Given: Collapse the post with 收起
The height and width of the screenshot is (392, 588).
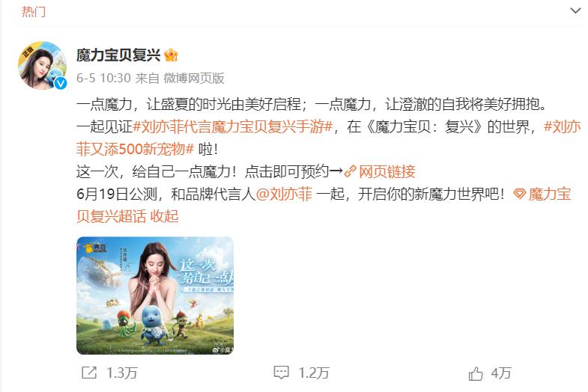Looking at the screenshot, I should point(164,216).
